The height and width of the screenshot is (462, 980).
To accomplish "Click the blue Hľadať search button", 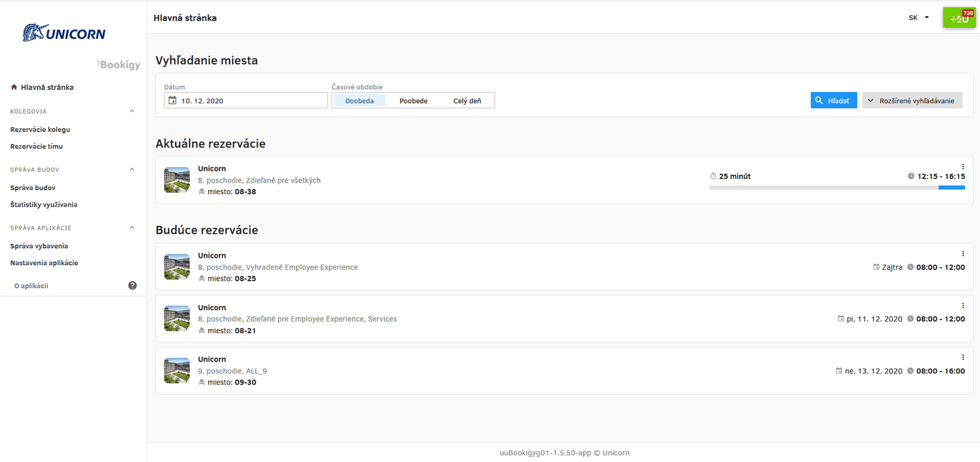I will (833, 101).
